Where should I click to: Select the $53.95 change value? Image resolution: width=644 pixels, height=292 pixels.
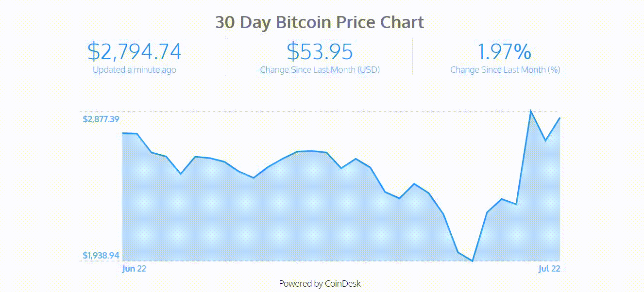(320, 51)
